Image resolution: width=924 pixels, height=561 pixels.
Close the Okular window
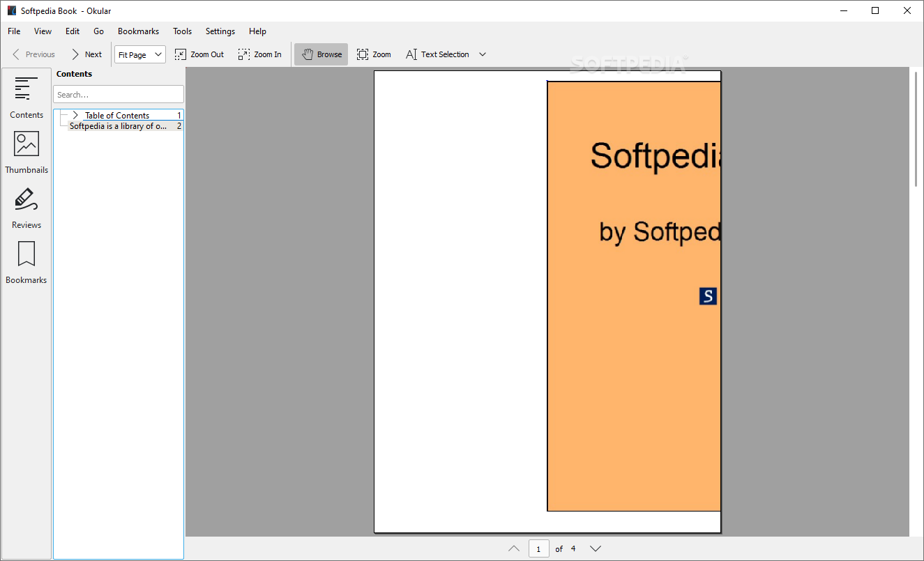coord(907,10)
